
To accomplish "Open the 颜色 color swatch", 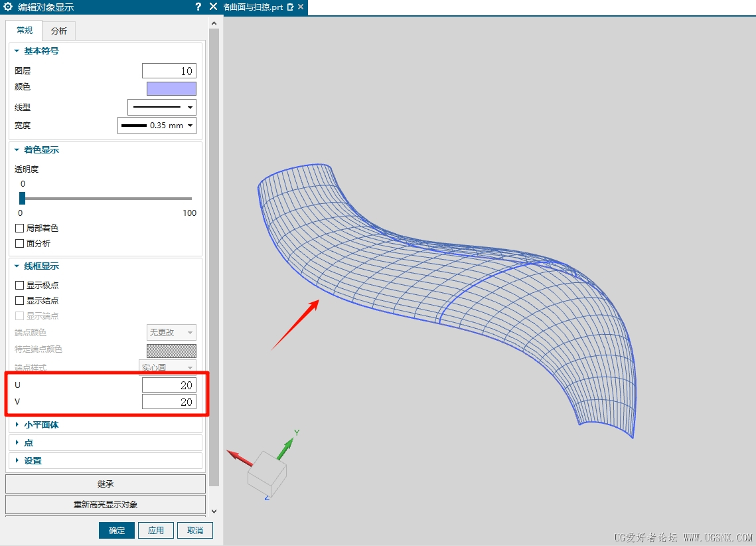I will [x=171, y=89].
